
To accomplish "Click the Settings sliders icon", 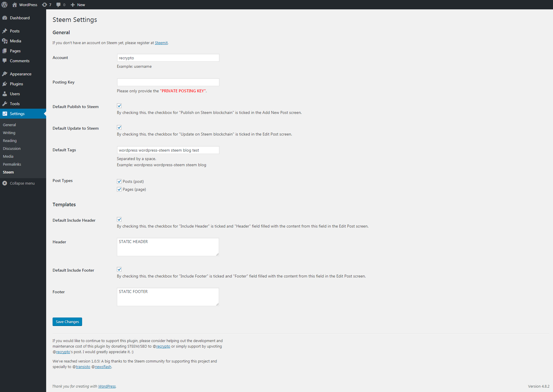I will coord(5,114).
